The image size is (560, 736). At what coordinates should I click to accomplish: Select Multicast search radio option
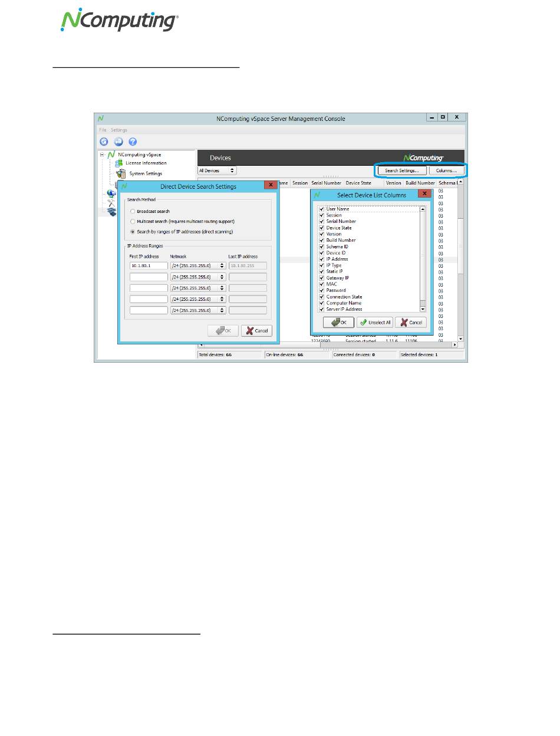133,221
